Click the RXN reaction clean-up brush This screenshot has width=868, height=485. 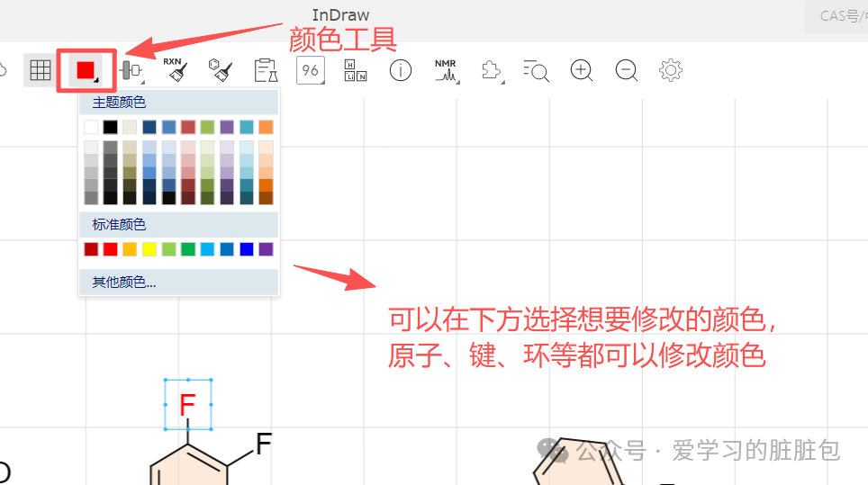(176, 70)
